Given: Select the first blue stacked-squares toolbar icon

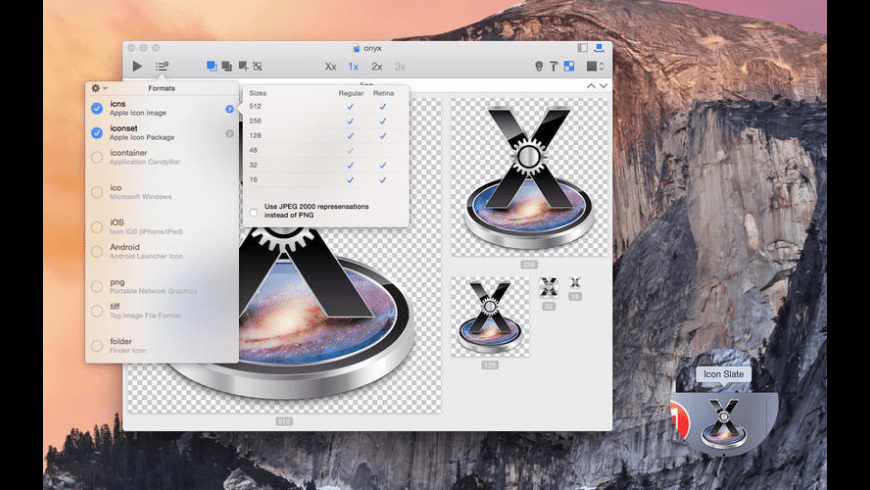Looking at the screenshot, I should 211,66.
